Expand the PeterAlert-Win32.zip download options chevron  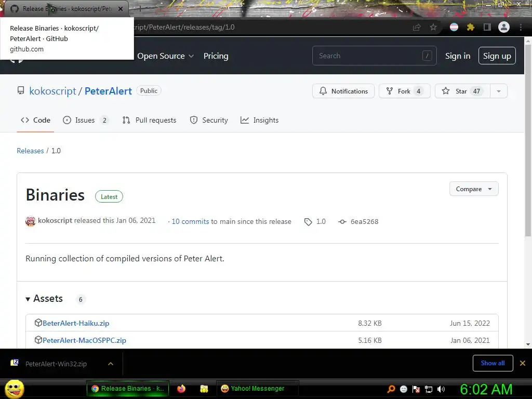point(111,364)
